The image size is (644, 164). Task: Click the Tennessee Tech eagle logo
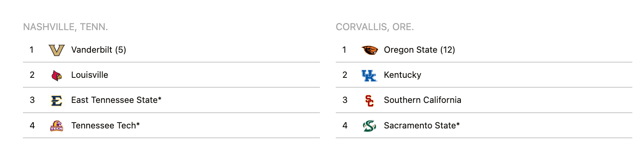pyautogui.click(x=56, y=126)
